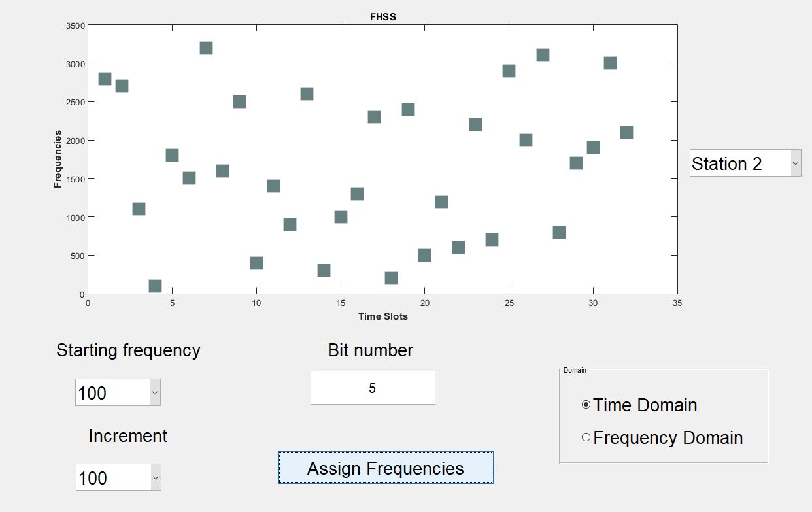812x512 pixels.
Task: Click the data marker at time slot 4
Action: click(155, 286)
